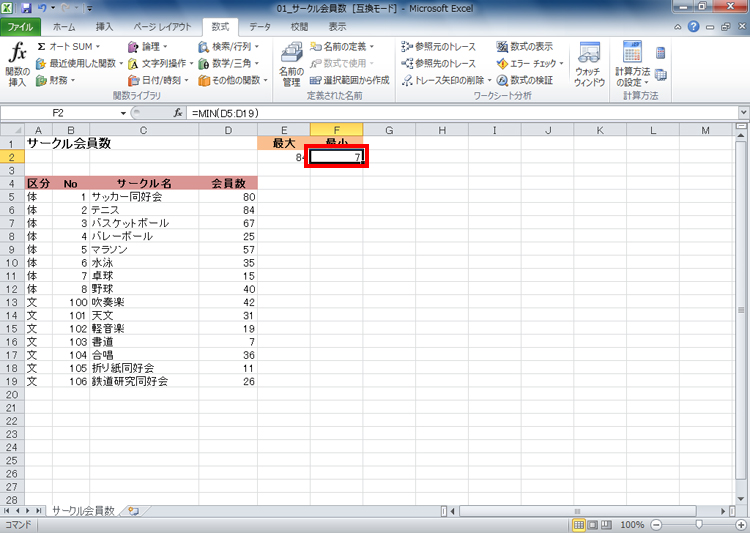Viewport: 750px width, 533px height.
Task: Switch to the View (表示) tab
Action: (337, 27)
